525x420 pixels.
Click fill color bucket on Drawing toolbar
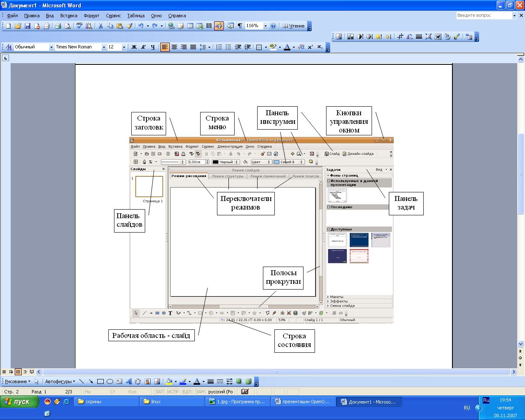169,381
